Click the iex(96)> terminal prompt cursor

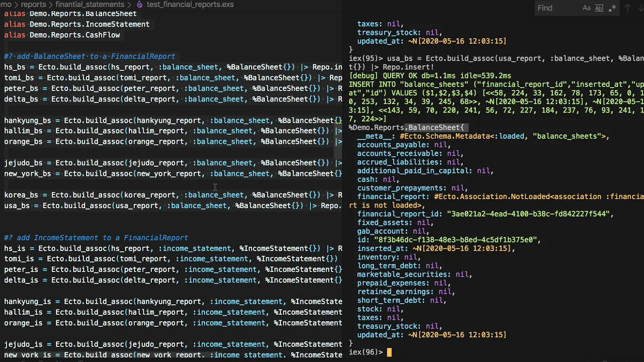(389, 352)
